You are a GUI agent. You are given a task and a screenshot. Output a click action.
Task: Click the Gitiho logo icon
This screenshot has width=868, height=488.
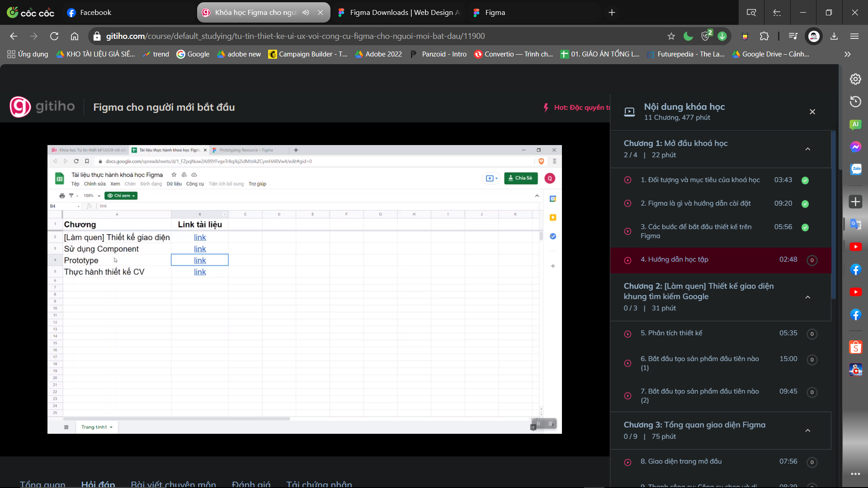coord(20,107)
